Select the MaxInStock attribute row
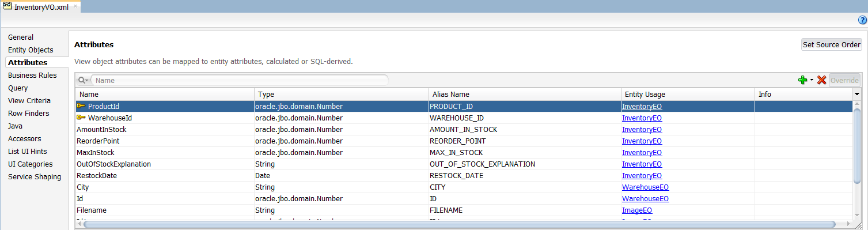This screenshot has width=868, height=230. pyautogui.click(x=464, y=152)
